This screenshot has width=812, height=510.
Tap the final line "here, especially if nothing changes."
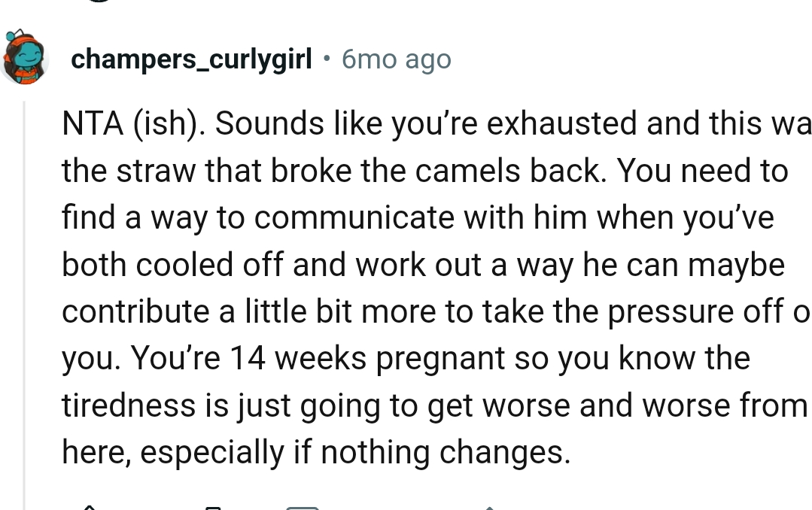(315, 453)
